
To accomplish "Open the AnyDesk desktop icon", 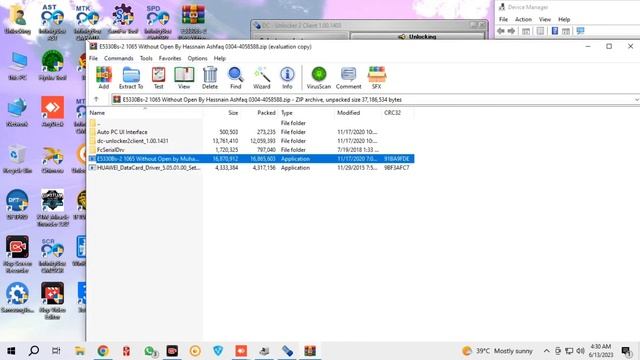I will [52, 112].
